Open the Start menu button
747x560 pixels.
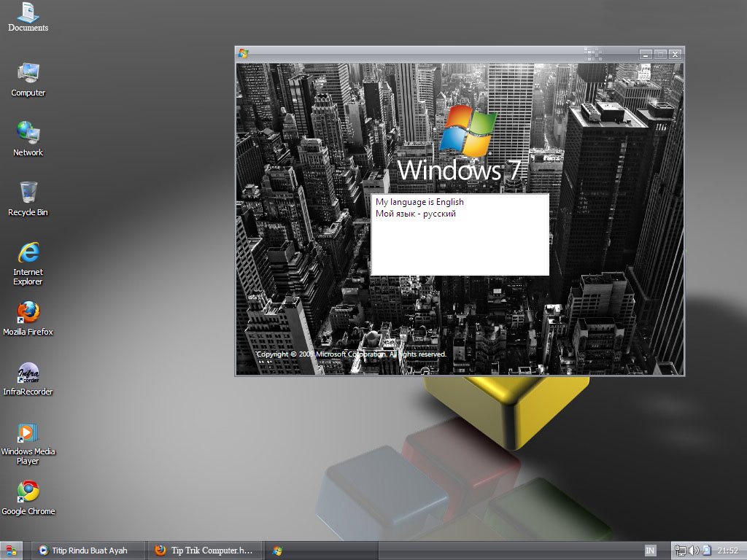point(11,551)
